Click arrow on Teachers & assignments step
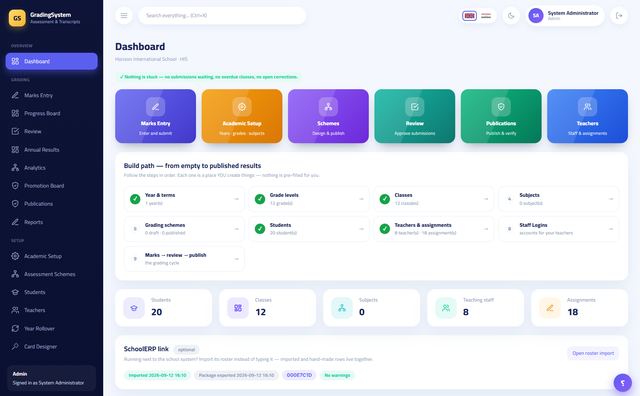 (486, 229)
